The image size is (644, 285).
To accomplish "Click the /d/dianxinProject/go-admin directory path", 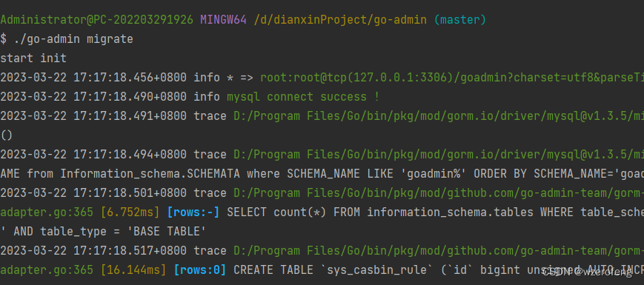I will (340, 20).
